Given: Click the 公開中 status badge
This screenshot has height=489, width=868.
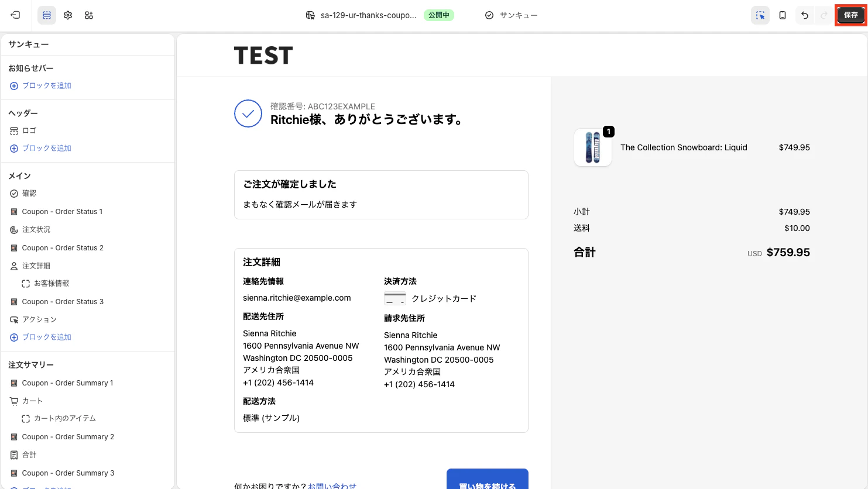Looking at the screenshot, I should 439,15.
